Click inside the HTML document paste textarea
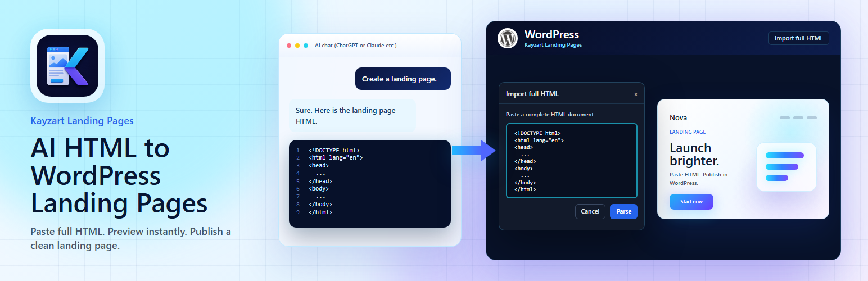This screenshot has width=868, height=281. 572,161
